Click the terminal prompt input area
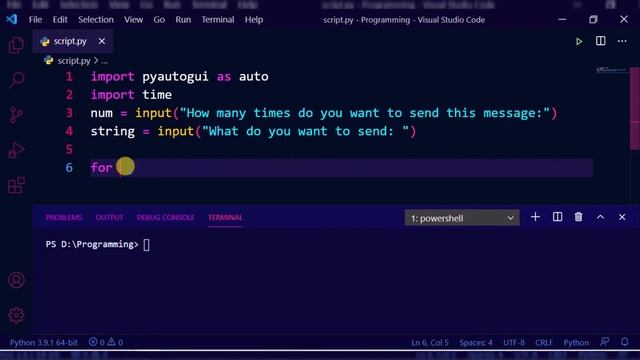 coord(147,244)
